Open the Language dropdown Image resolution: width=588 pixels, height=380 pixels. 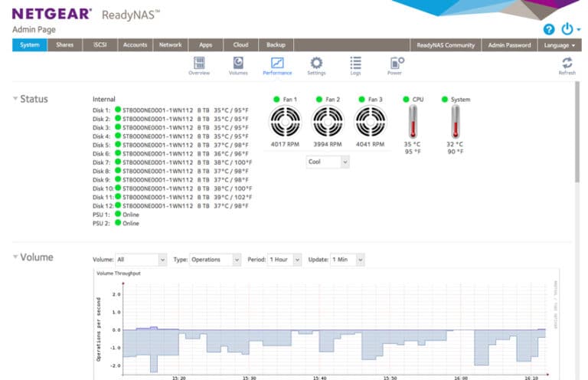tap(560, 45)
